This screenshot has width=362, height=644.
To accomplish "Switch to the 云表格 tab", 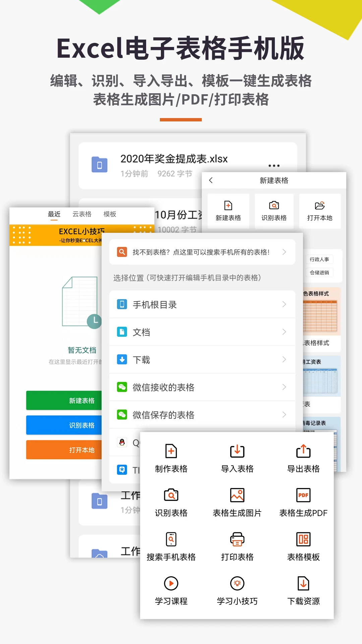I will tap(82, 214).
